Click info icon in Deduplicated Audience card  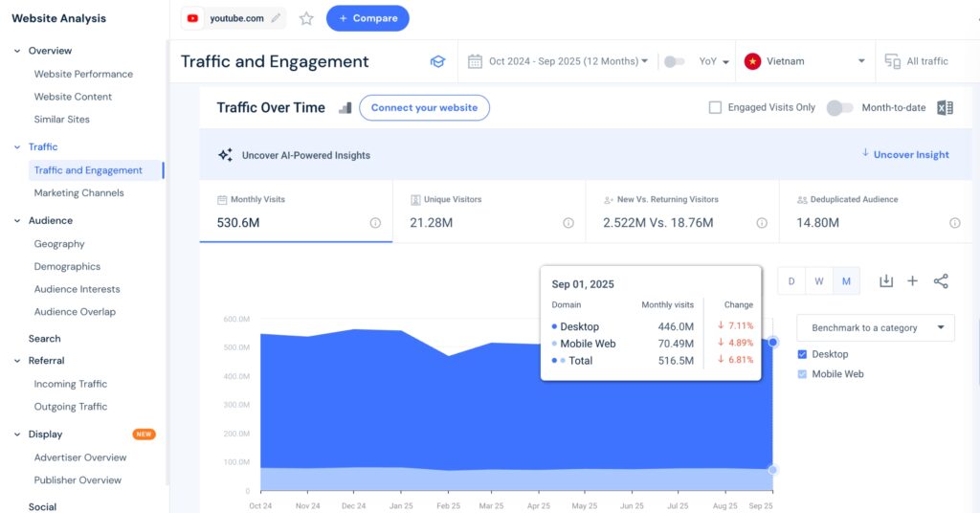(x=954, y=223)
